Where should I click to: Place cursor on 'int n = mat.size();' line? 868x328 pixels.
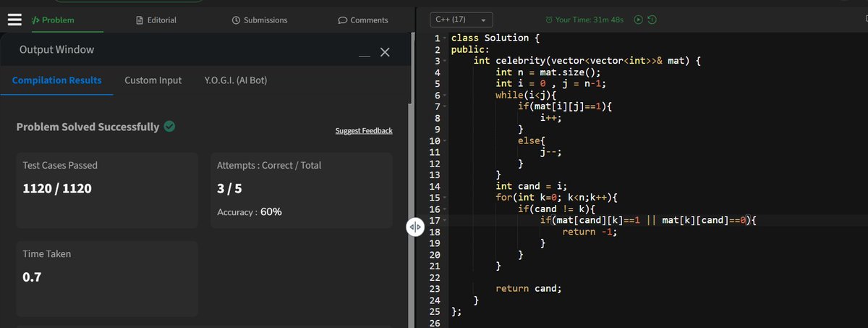(x=548, y=72)
